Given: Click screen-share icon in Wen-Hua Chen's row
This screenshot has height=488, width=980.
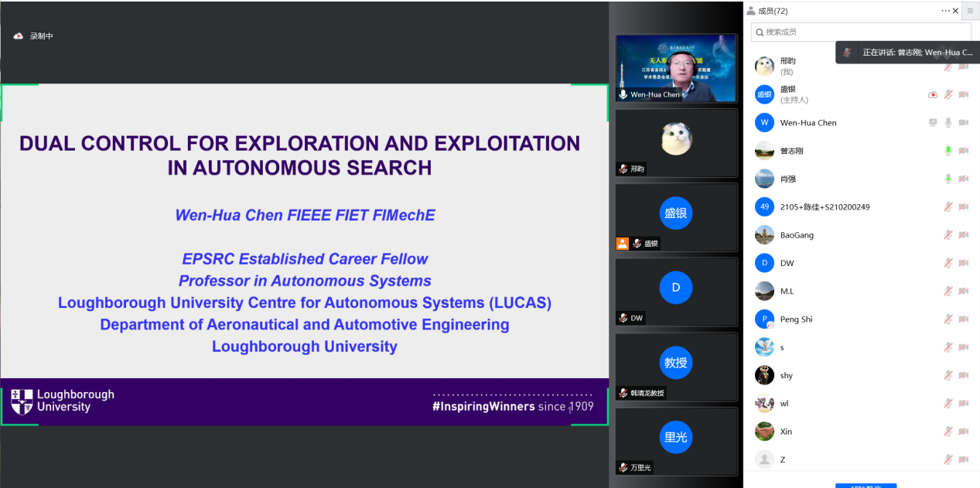Looking at the screenshot, I should [x=933, y=122].
